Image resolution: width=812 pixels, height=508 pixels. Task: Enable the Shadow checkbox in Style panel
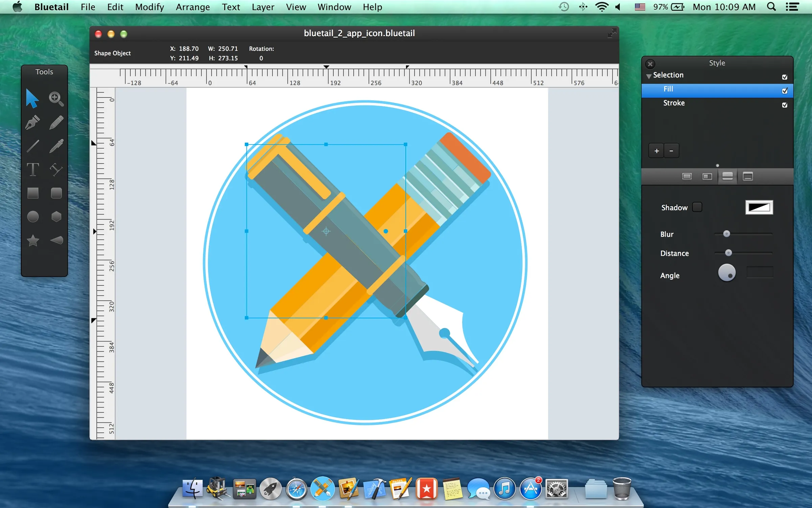[x=697, y=207]
